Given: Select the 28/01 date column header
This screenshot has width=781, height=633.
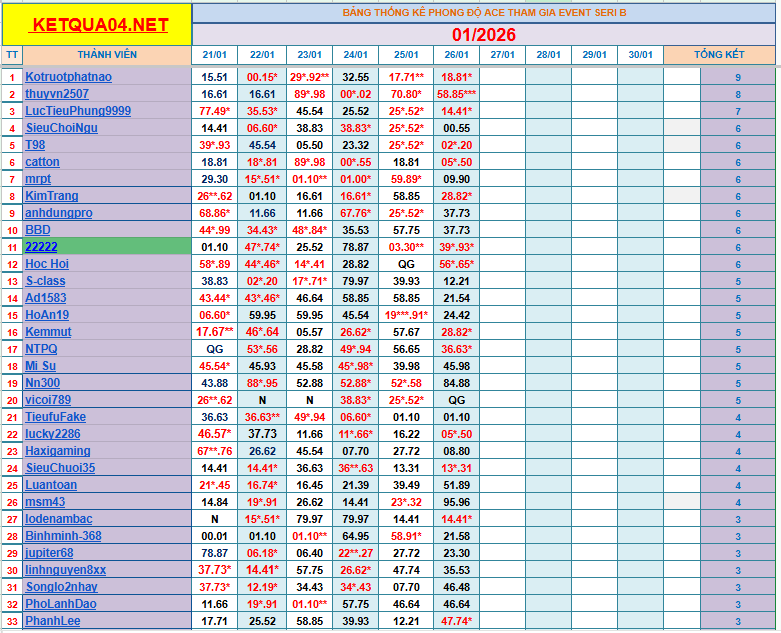Looking at the screenshot, I should pos(547,55).
